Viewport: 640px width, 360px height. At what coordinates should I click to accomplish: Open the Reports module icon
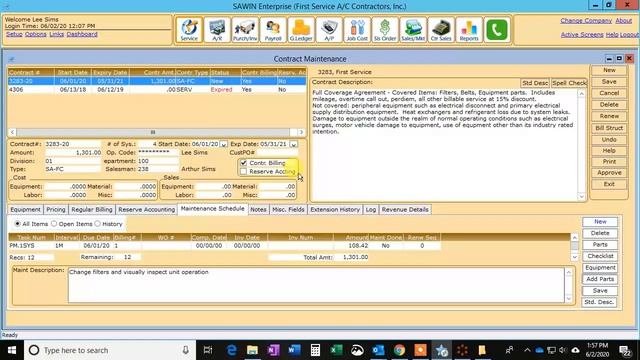(469, 30)
